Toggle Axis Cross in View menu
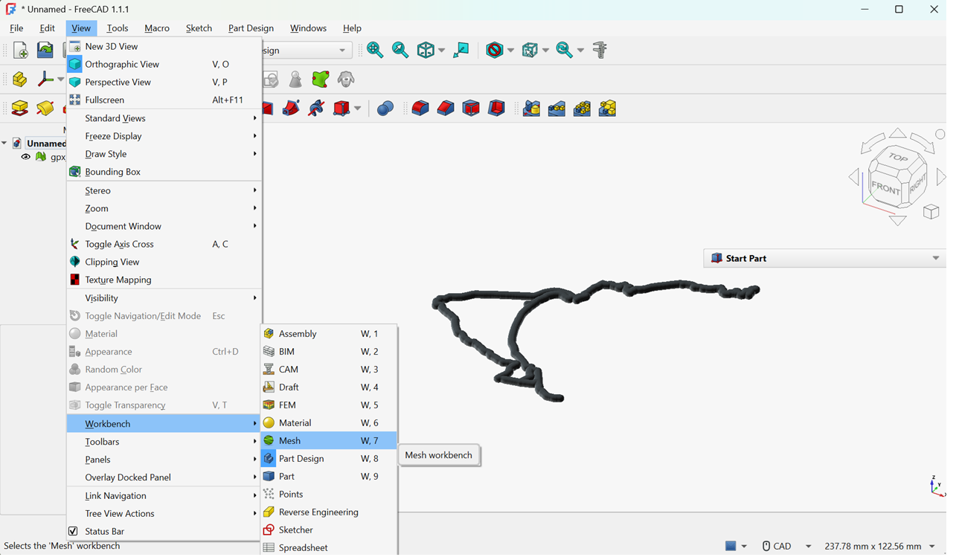 click(164, 244)
